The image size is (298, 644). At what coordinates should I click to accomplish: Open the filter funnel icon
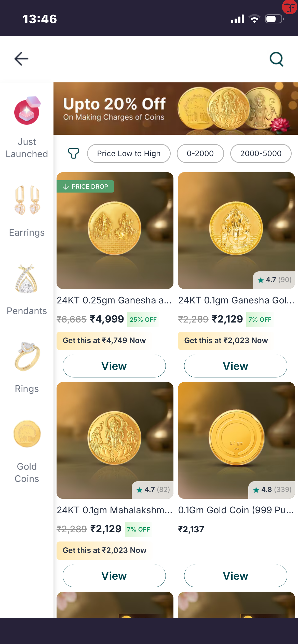(x=73, y=153)
